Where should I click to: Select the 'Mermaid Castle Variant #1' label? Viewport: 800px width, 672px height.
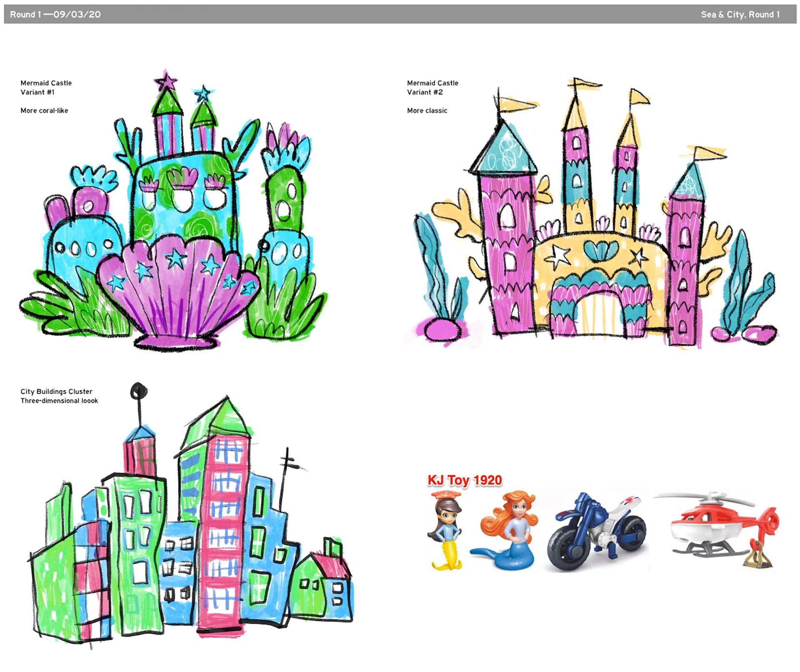[46, 87]
